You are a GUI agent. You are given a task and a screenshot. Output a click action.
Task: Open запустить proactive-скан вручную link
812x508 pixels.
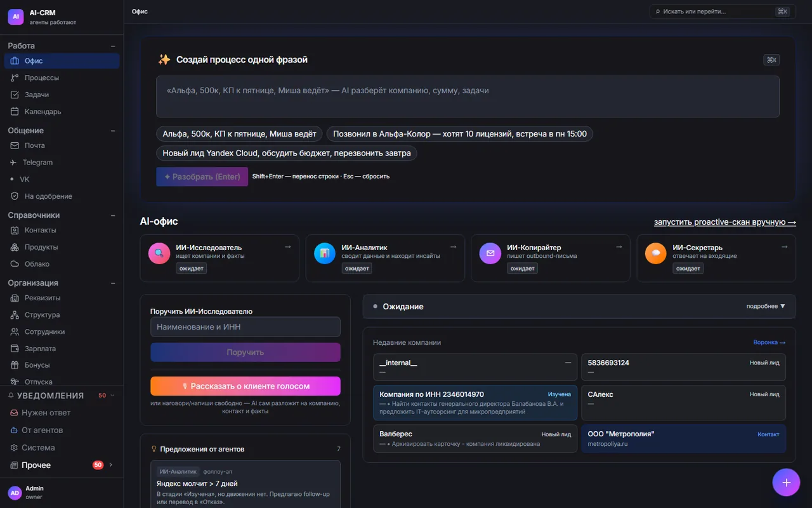725,222
